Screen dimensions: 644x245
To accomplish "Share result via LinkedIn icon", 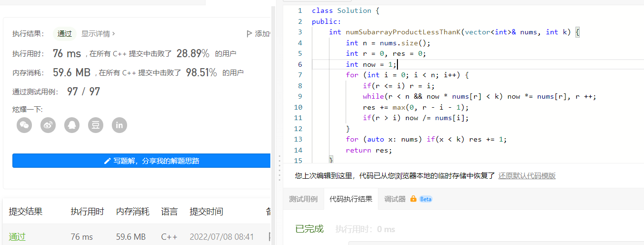I will coord(119,125).
